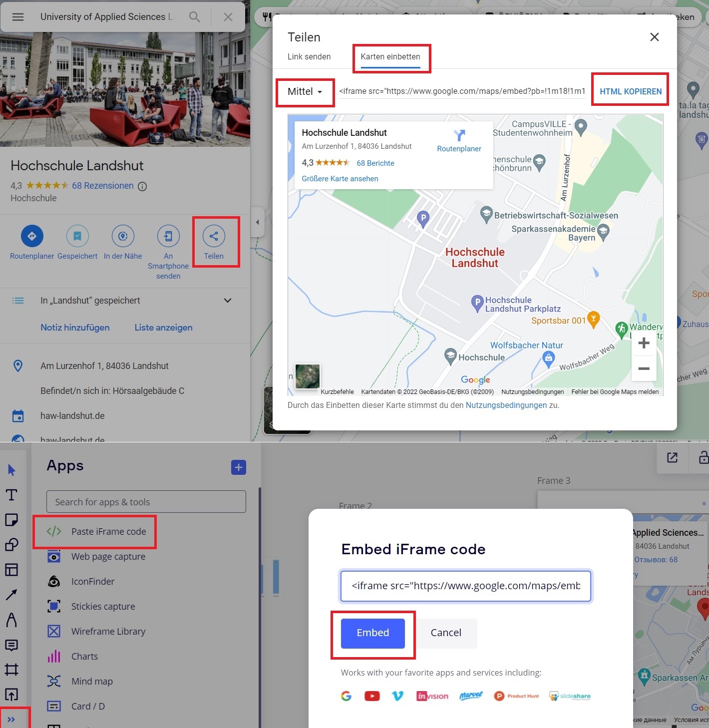
Task: Click the Sportsbar 001 map marker
Action: pos(593,320)
